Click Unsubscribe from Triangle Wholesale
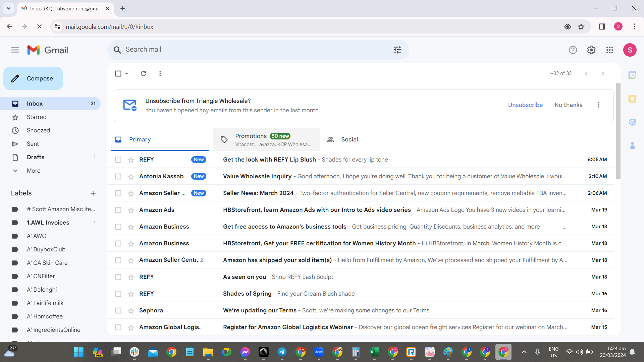644x362 pixels. tap(525, 105)
